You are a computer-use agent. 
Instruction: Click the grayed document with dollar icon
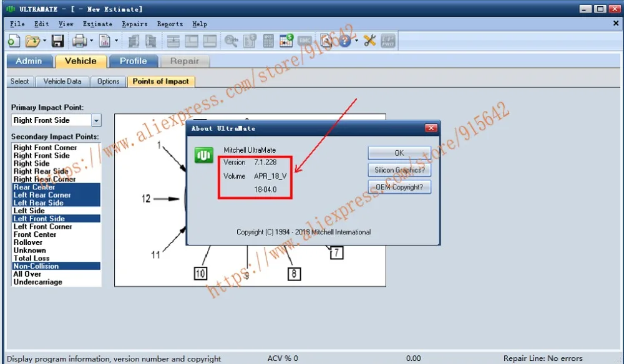[x=250, y=41]
